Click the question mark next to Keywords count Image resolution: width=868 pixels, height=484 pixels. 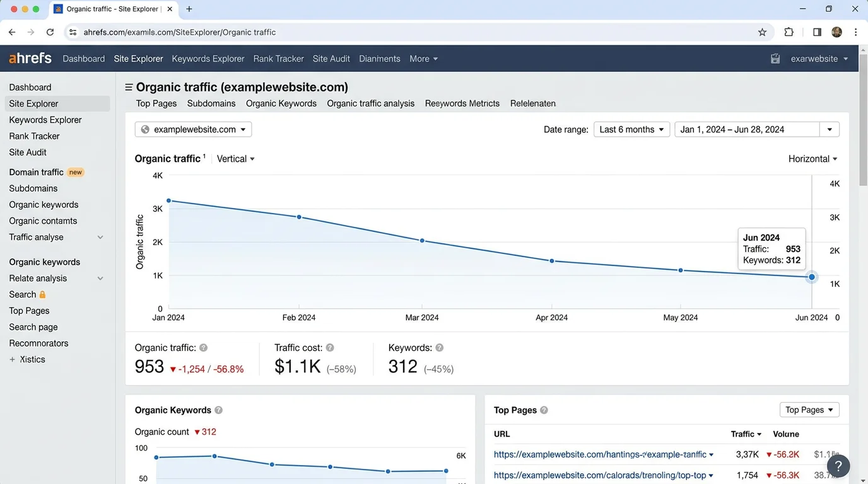[439, 347]
